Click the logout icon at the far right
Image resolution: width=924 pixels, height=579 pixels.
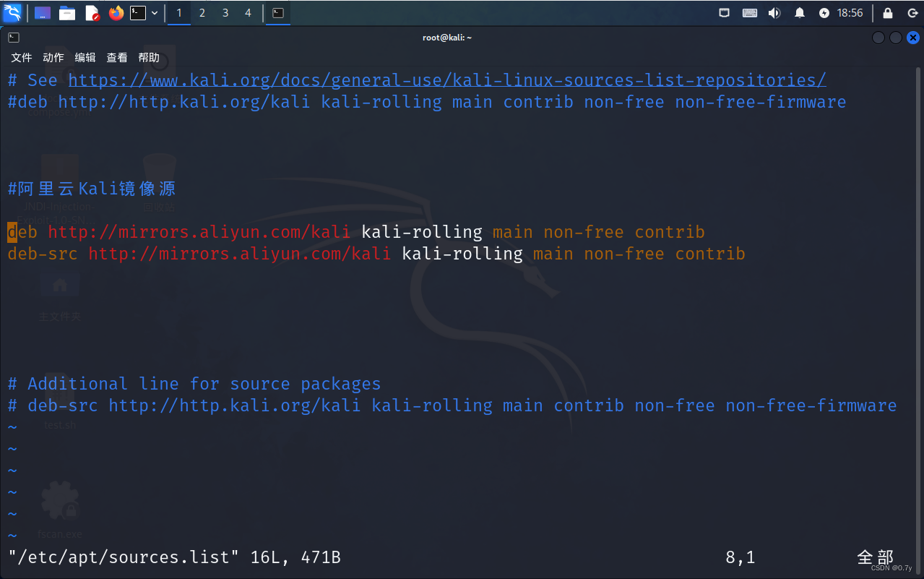[912, 12]
